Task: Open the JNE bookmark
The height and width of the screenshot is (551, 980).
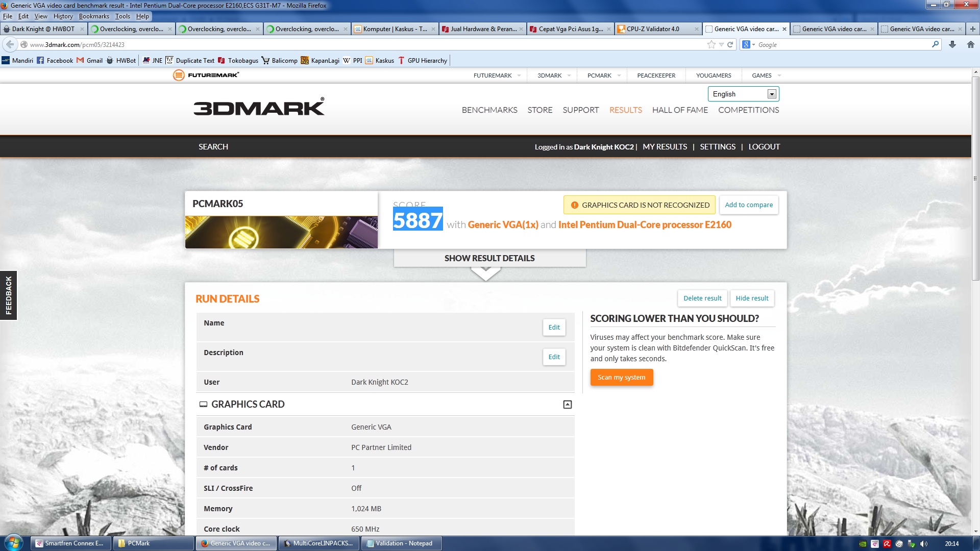Action: (153, 60)
